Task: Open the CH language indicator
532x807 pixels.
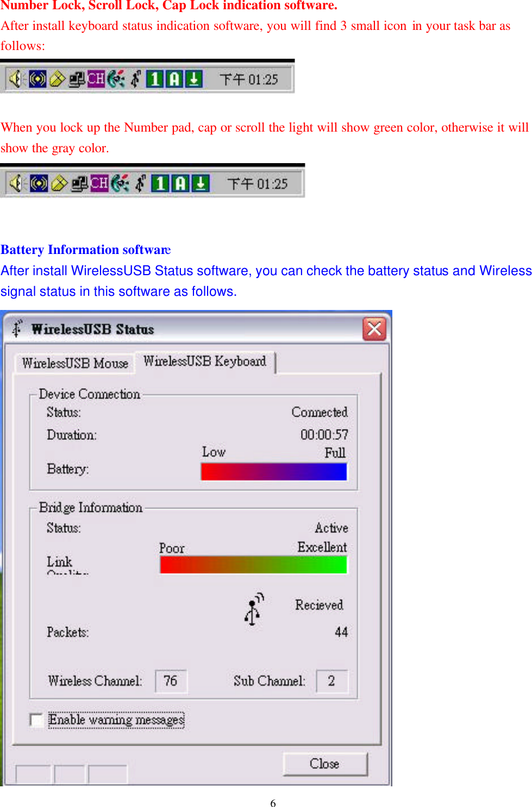Action: (96, 79)
